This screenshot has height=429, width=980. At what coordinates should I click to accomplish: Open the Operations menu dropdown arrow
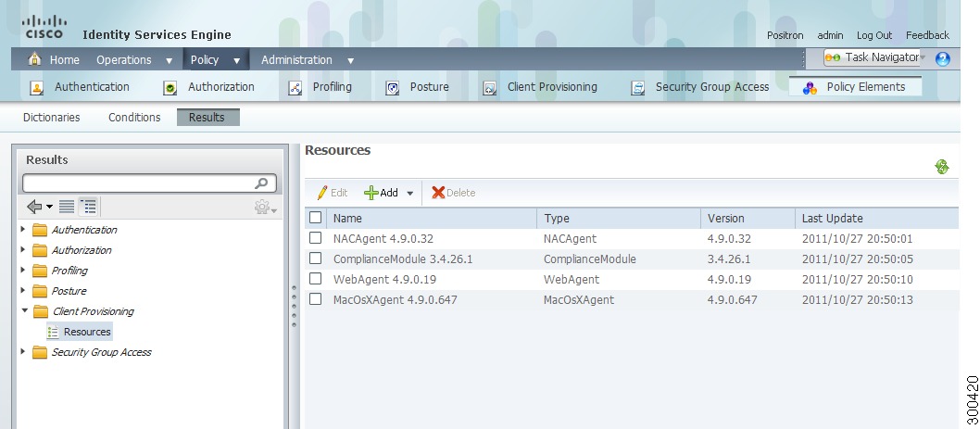tap(169, 60)
